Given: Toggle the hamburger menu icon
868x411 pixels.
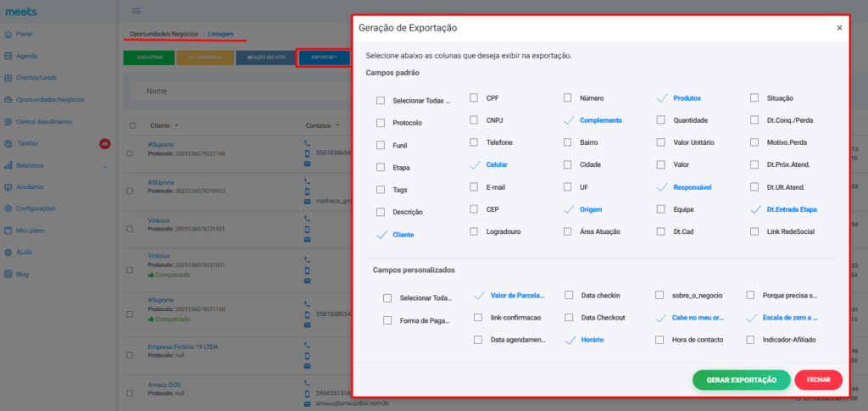Looking at the screenshot, I should click(x=136, y=11).
